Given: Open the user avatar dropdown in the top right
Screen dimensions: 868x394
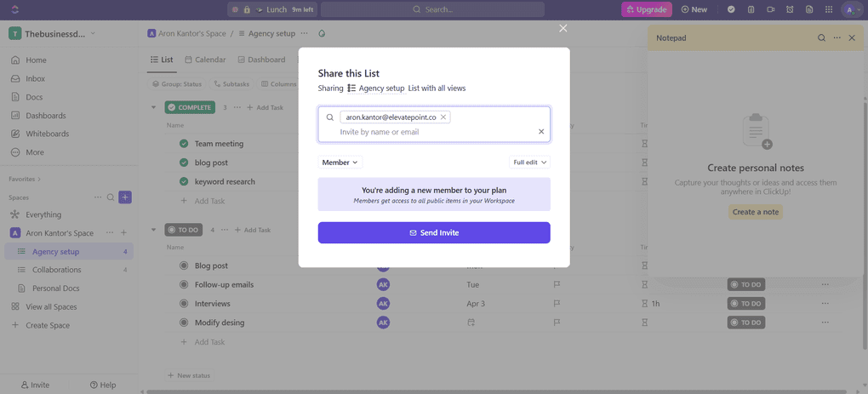Looking at the screenshot, I should pyautogui.click(x=852, y=9).
